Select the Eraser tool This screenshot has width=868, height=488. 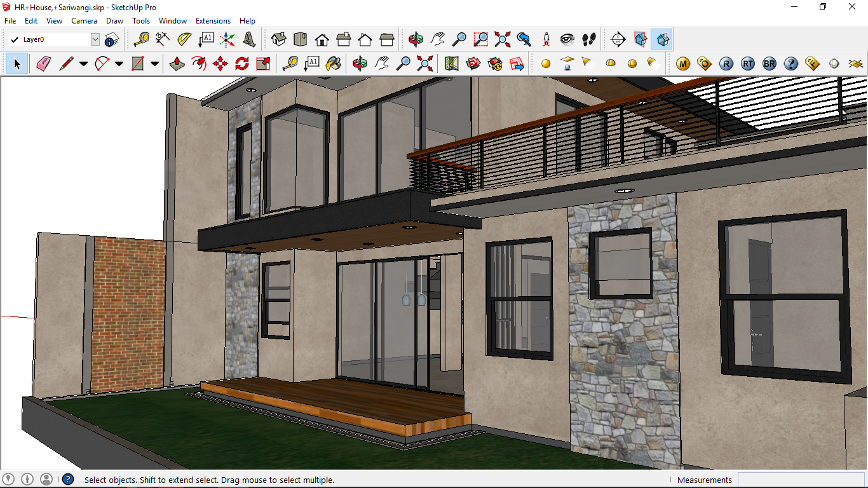[x=43, y=64]
